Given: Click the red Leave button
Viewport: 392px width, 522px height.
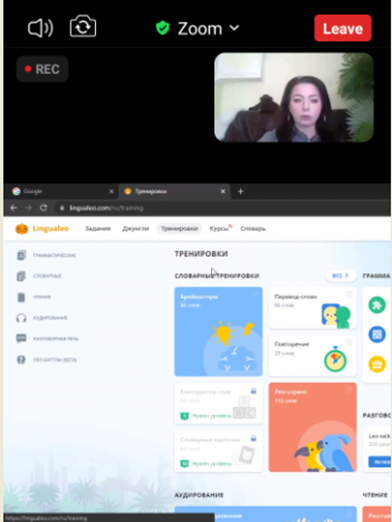Looking at the screenshot, I should [x=343, y=28].
